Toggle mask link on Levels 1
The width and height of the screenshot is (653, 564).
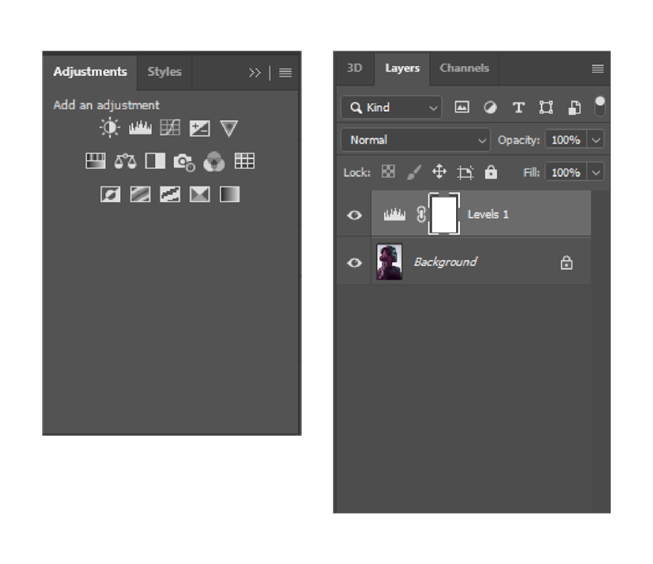[x=421, y=215]
